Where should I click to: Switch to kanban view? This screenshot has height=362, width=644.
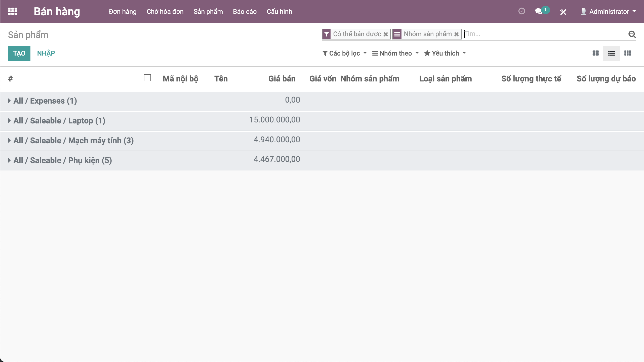(595, 53)
